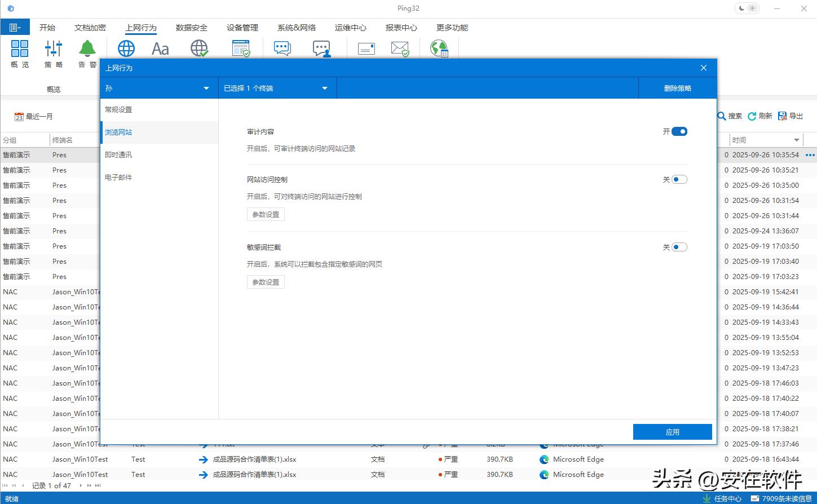Select 即时通讯 in the left sidebar

pos(118,155)
